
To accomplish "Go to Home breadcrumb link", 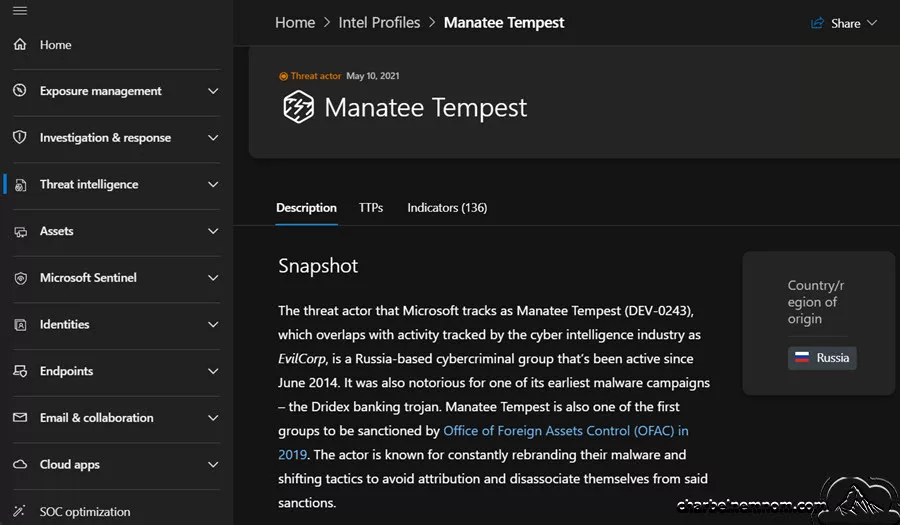I will pyautogui.click(x=295, y=22).
